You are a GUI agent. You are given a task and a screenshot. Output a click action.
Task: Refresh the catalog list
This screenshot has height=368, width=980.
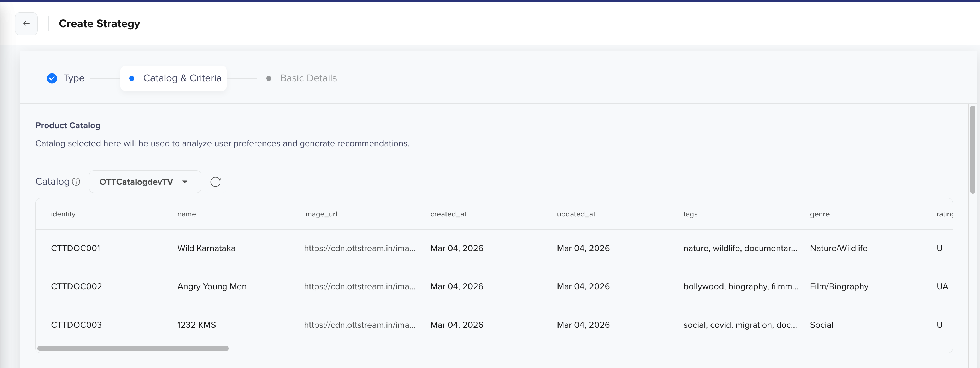[216, 182]
